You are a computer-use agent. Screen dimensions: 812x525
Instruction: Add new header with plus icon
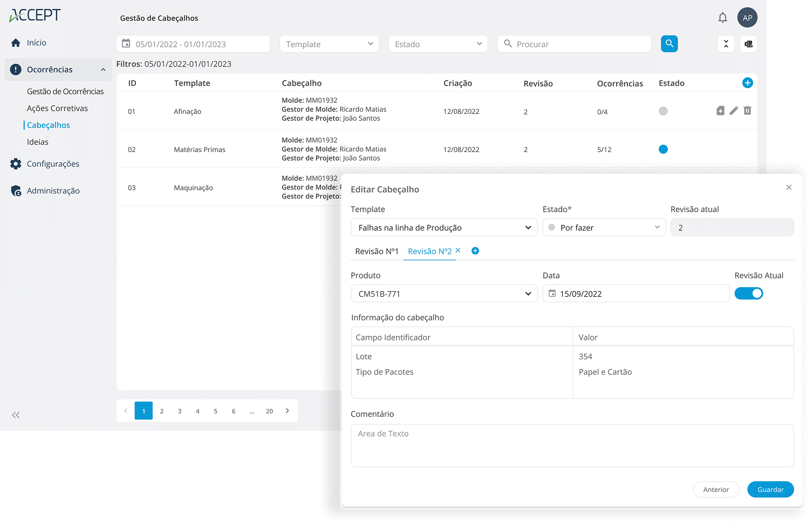747,83
